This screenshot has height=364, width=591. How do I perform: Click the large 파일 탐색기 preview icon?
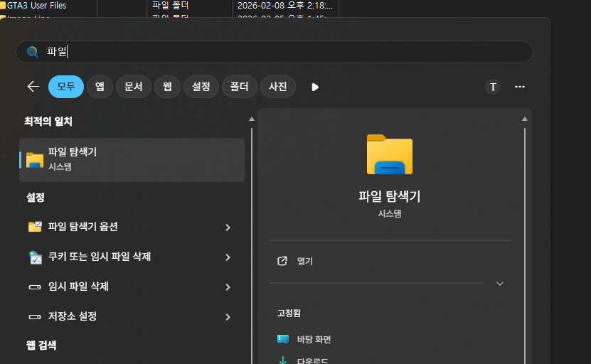click(x=390, y=154)
